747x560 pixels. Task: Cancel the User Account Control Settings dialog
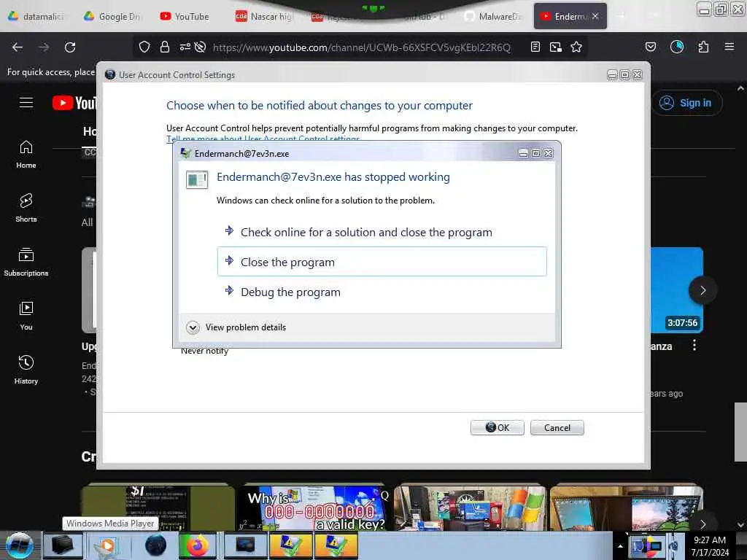[x=557, y=427]
